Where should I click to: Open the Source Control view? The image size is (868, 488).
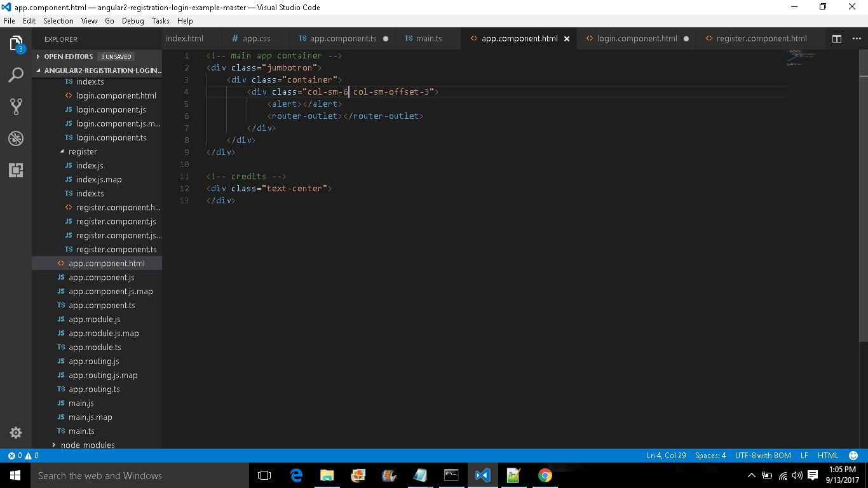tap(16, 106)
